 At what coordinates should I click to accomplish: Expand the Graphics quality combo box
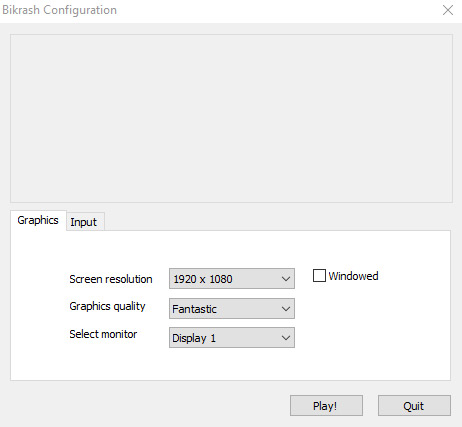coord(232,308)
